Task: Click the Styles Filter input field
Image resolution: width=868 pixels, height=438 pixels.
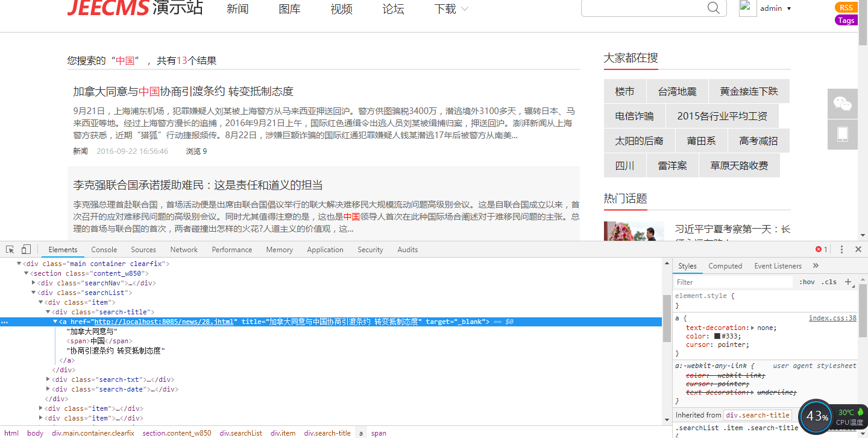Action: (x=732, y=282)
